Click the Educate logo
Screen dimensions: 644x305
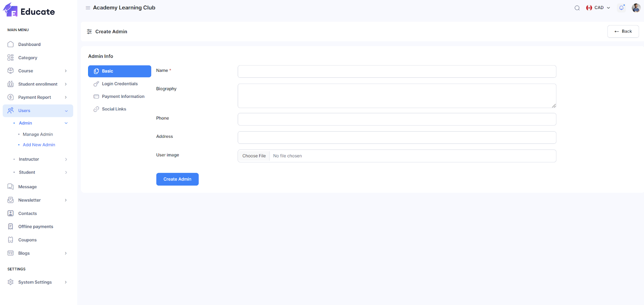29,11
